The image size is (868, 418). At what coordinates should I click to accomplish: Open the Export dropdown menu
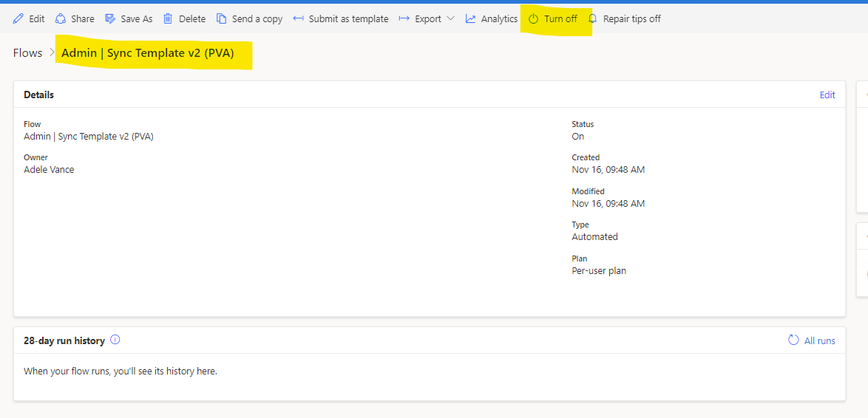427,18
